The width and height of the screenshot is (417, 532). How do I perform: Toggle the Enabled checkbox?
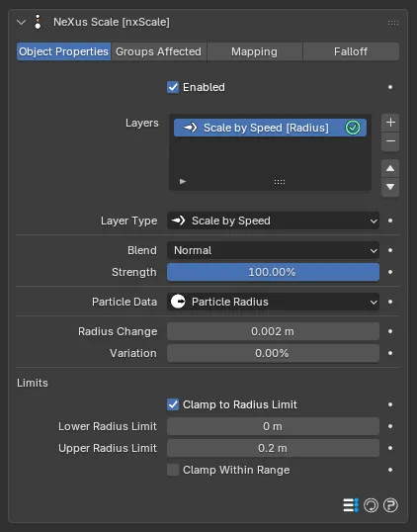173,87
